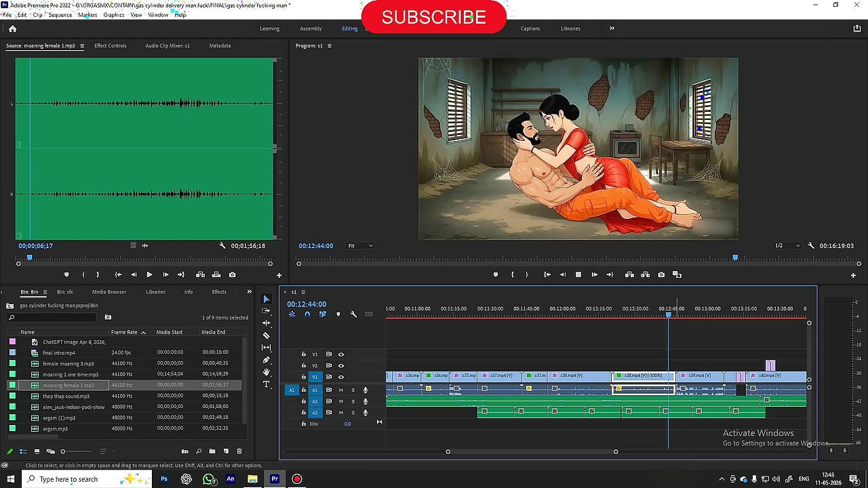Open timeline display settings wrench
868x488 pixels.
point(353,314)
